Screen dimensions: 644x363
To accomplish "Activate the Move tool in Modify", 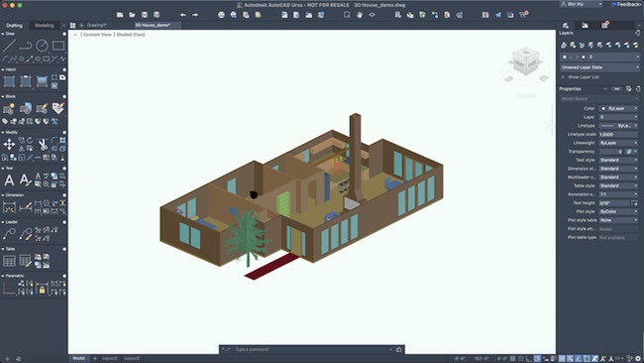I will point(9,144).
